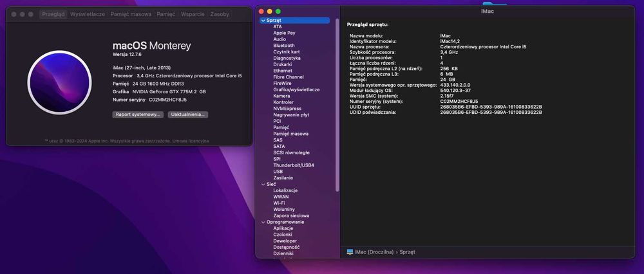Open the Umowa licencyjna link
This screenshot has height=274, width=644.
click(191, 141)
